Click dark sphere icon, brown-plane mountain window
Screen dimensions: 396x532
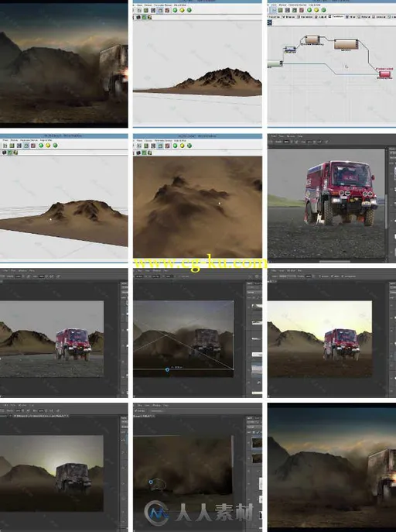point(4,153)
